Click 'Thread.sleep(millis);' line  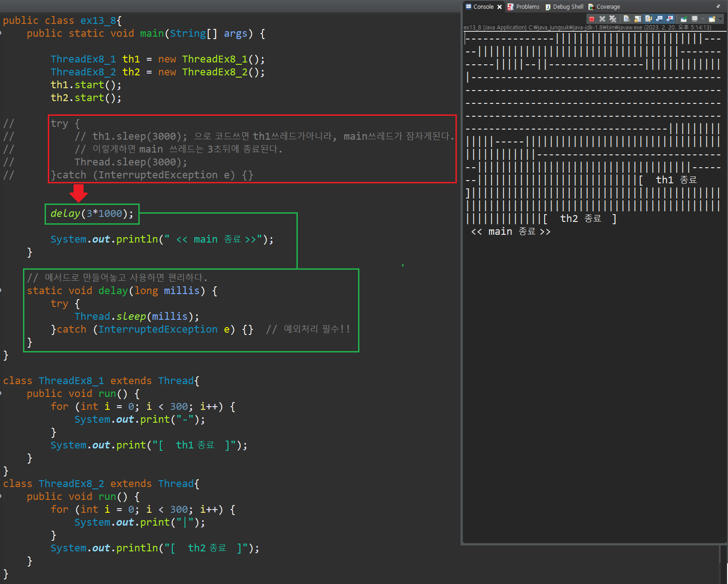tap(137, 317)
